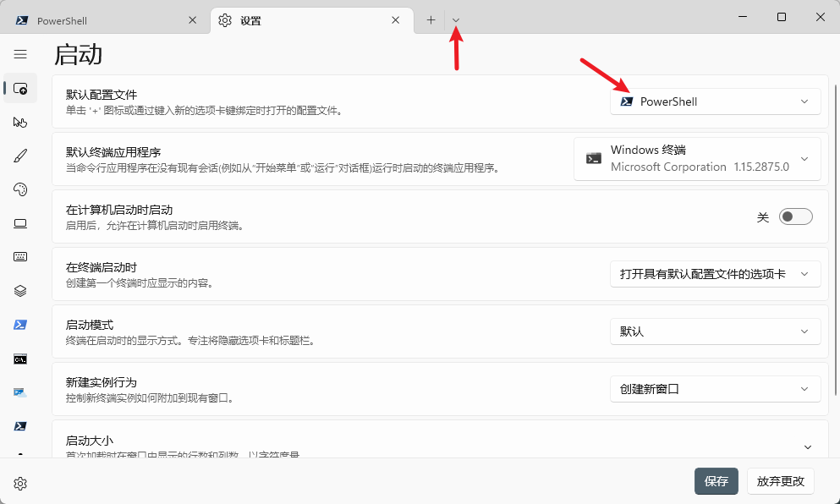
Task: Open the profile Defaults layers icon
Action: [x=20, y=291]
